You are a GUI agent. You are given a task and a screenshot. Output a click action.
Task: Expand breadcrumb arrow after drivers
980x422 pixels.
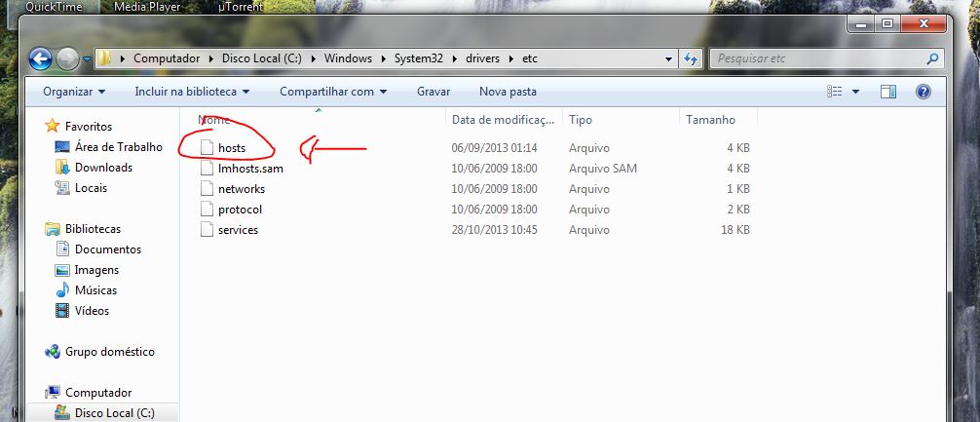[511, 58]
